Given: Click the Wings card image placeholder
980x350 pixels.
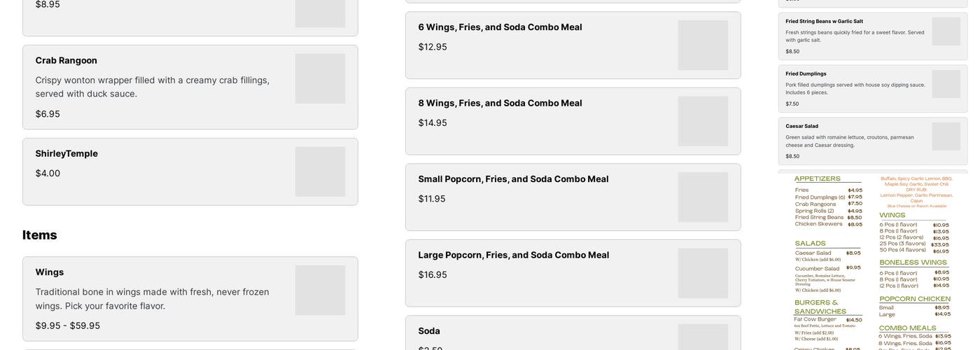Looking at the screenshot, I should [320, 290].
